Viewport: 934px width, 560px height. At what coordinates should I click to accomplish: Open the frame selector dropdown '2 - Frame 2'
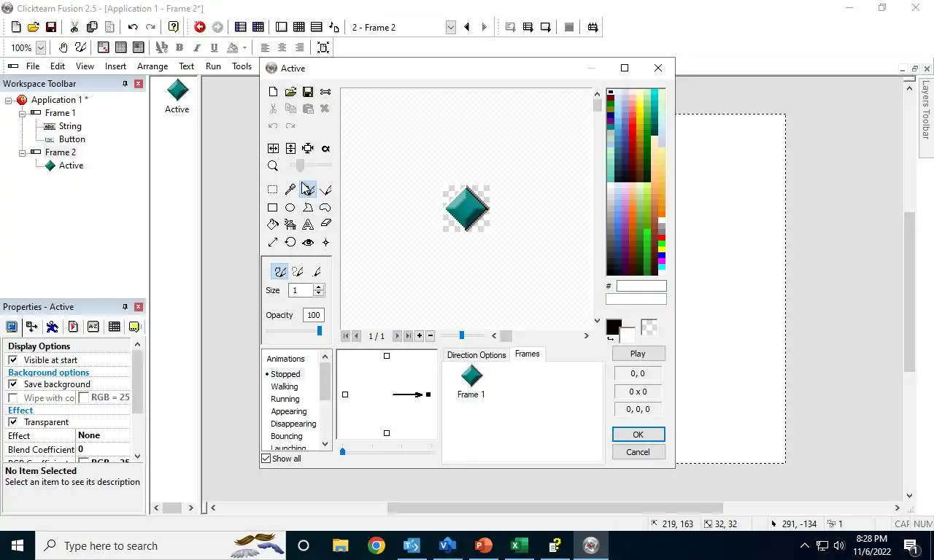pyautogui.click(x=450, y=27)
